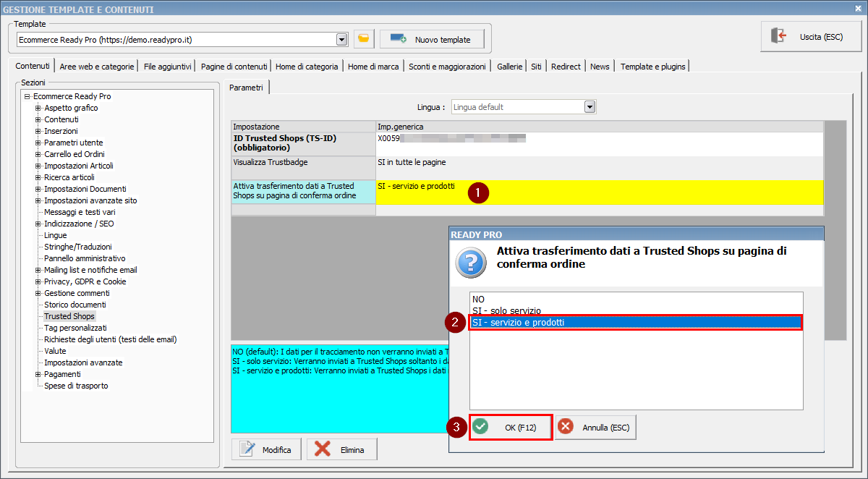Image resolution: width=868 pixels, height=479 pixels.
Task: Select Impostazioni avanzate tree item
Action: (x=83, y=363)
